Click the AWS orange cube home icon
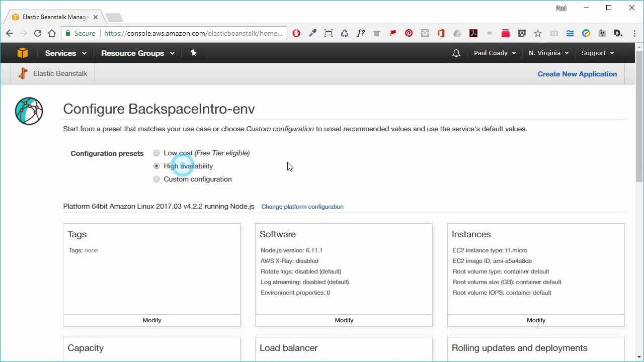The image size is (644, 362). (x=23, y=53)
